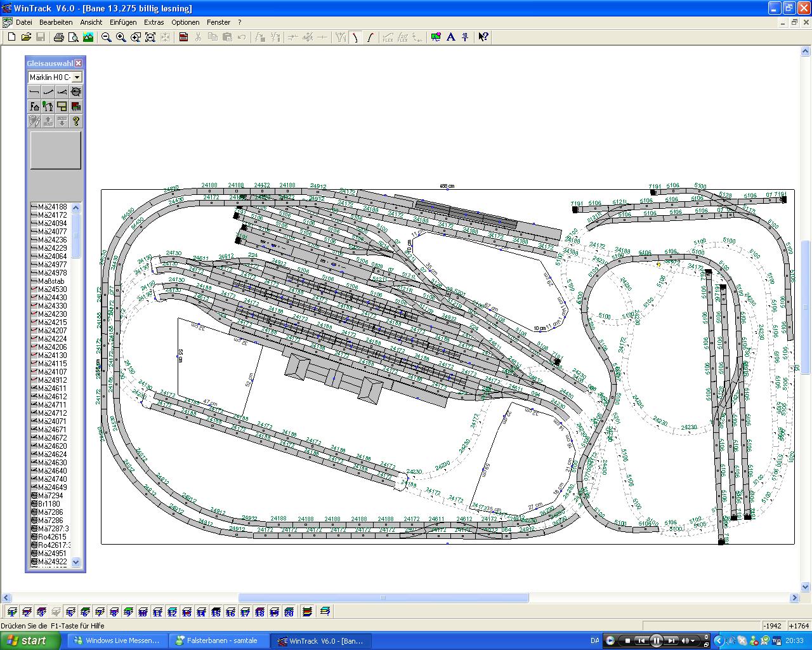Image resolution: width=812 pixels, height=650 pixels.
Task: Open layer settings question mark icon
Action: (325, 612)
